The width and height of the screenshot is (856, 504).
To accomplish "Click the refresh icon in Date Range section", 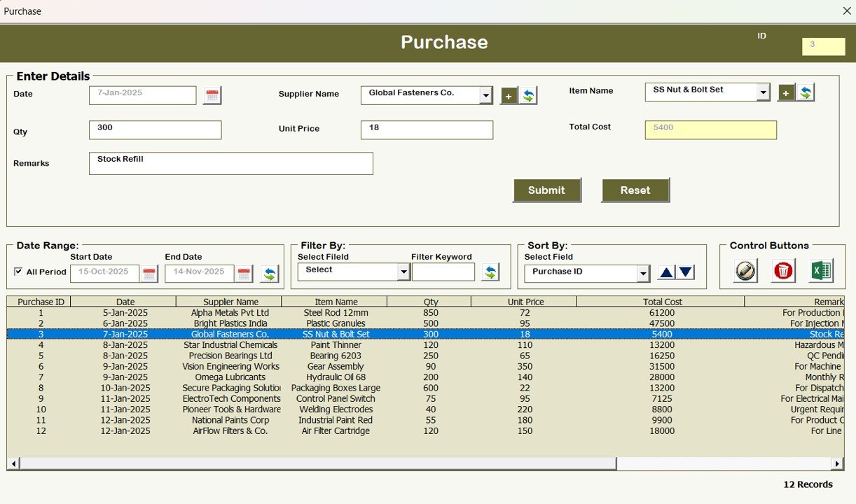I will click(x=269, y=274).
